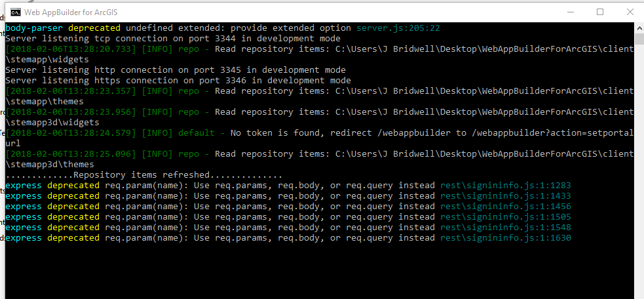Click 'server.js:205:22' file reference

click(398, 28)
